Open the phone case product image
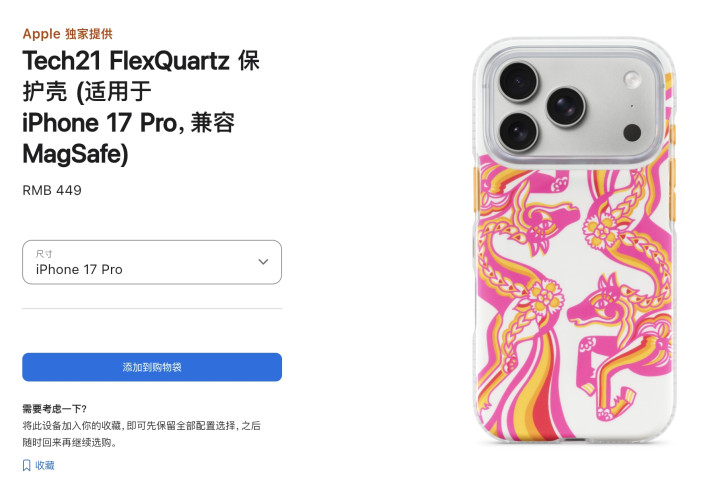720x498 pixels. 574,241
